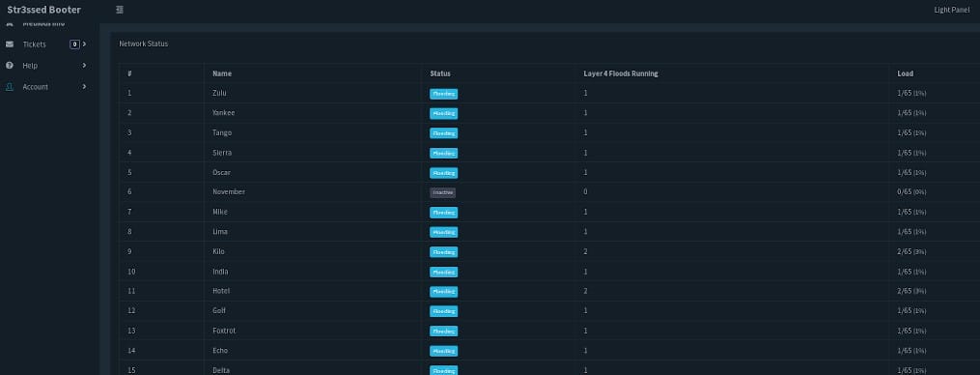980x375 pixels.
Task: Click the status badge in the Tango row
Action: coord(444,133)
